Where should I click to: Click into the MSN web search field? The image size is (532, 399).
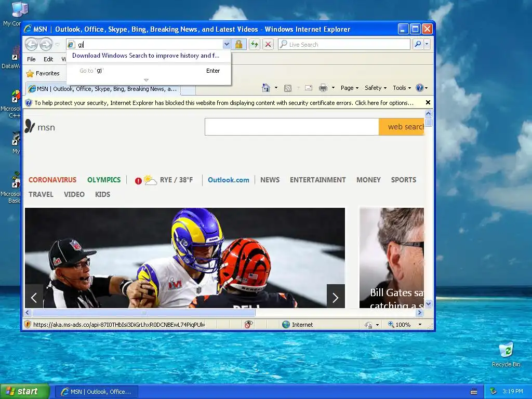click(x=292, y=127)
